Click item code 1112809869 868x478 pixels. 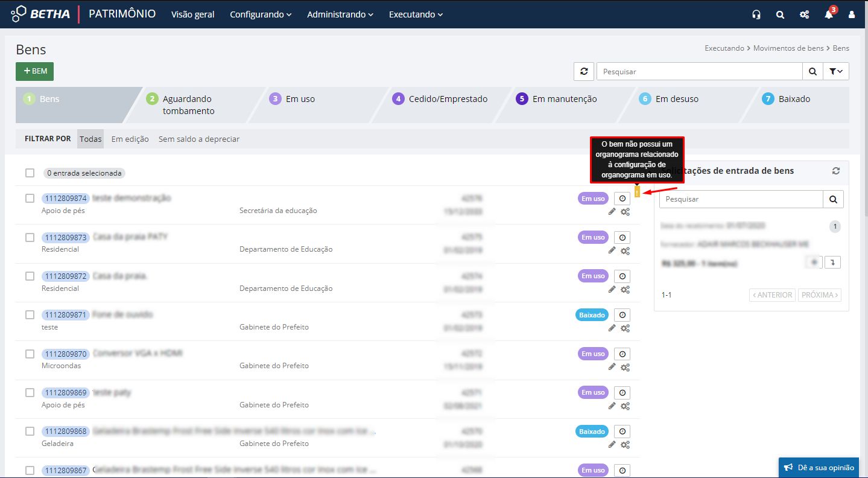[x=66, y=392]
